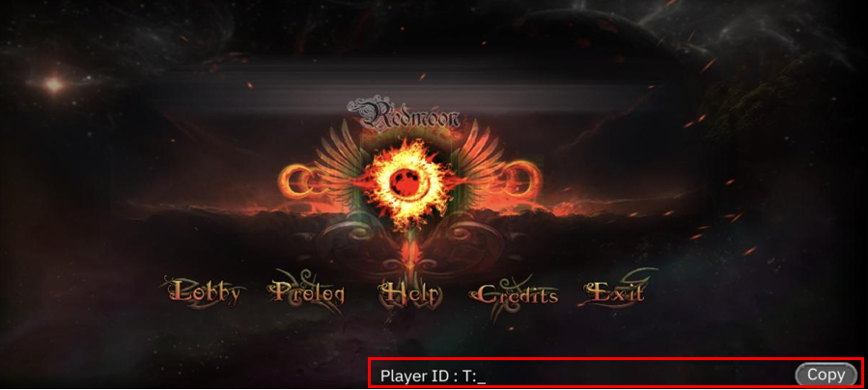Viewport: 868px width, 390px height.
Task: Click the bright glowing star in background
Action: [54, 85]
